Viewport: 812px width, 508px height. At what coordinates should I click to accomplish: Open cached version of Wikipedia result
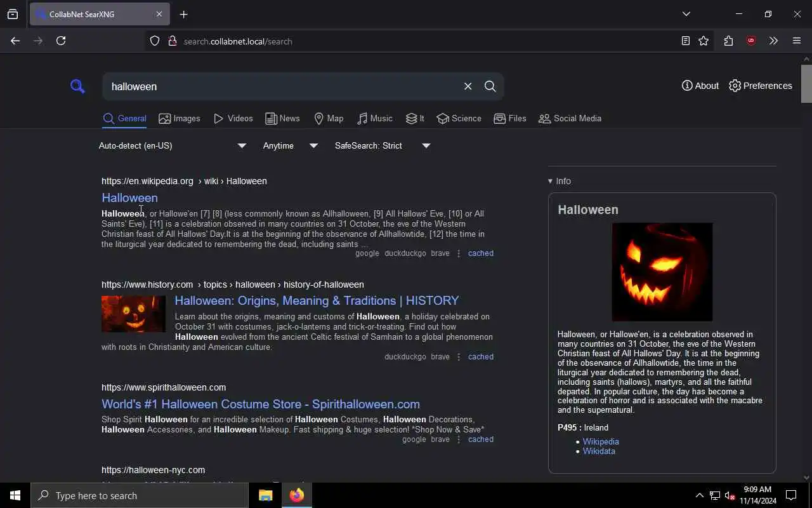[481, 253]
